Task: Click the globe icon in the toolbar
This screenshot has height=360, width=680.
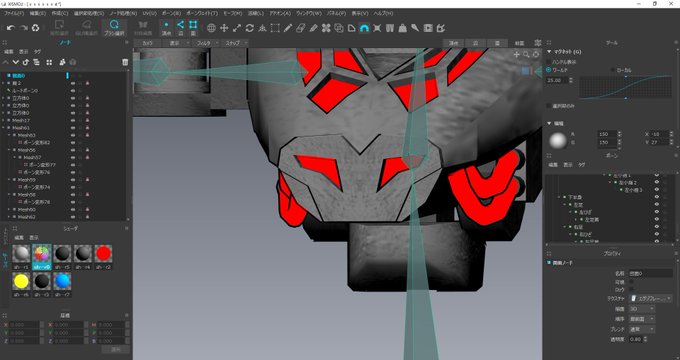Action: [211, 28]
